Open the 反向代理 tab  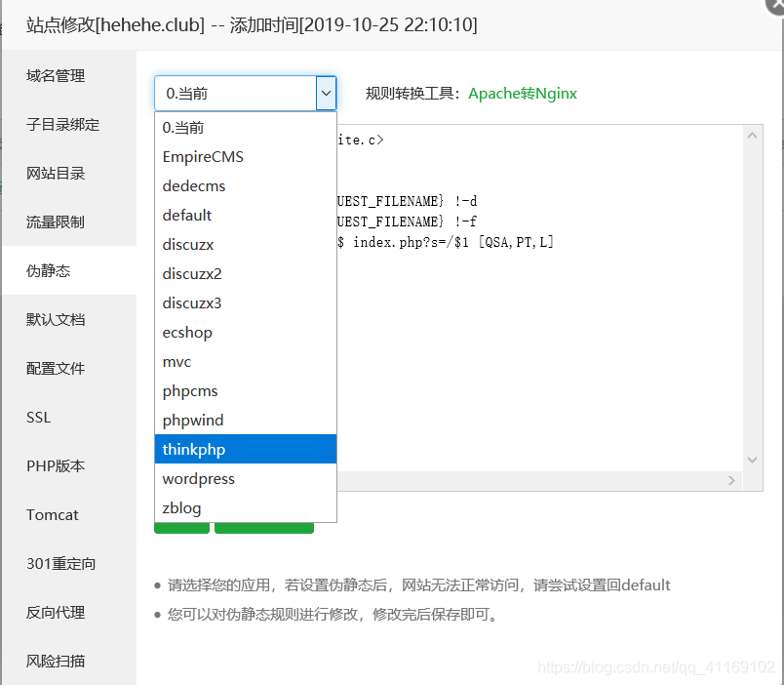[x=69, y=612]
